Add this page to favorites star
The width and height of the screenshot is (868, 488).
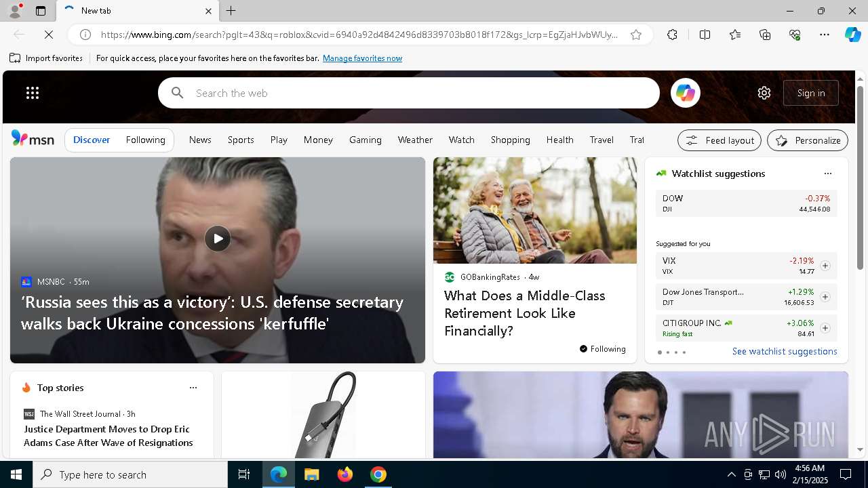coord(636,35)
